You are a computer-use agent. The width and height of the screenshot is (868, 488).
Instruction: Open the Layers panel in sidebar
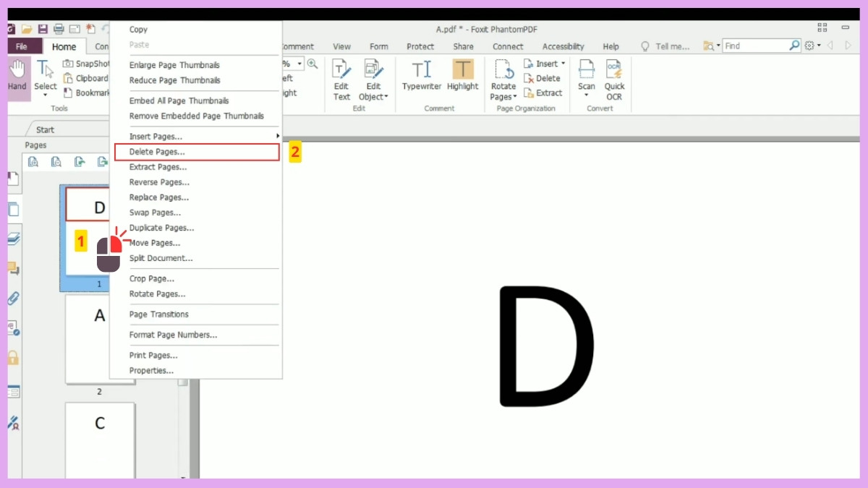coord(13,239)
